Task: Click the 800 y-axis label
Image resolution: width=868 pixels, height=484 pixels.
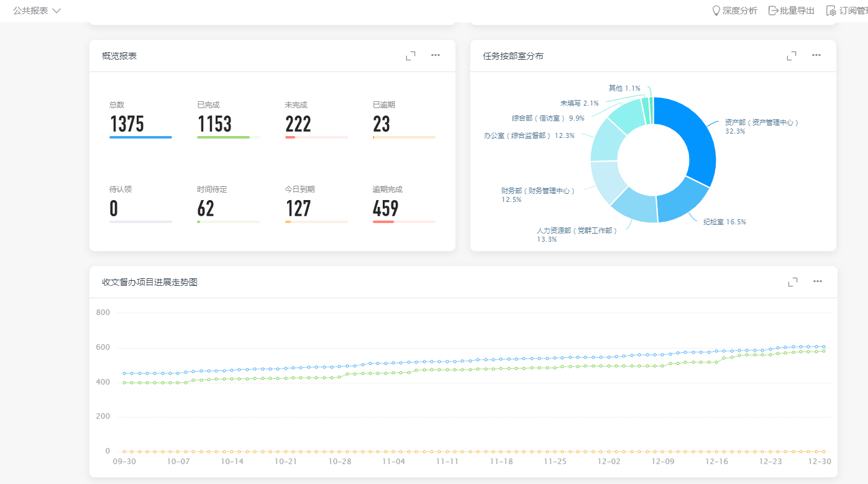Action: point(103,313)
